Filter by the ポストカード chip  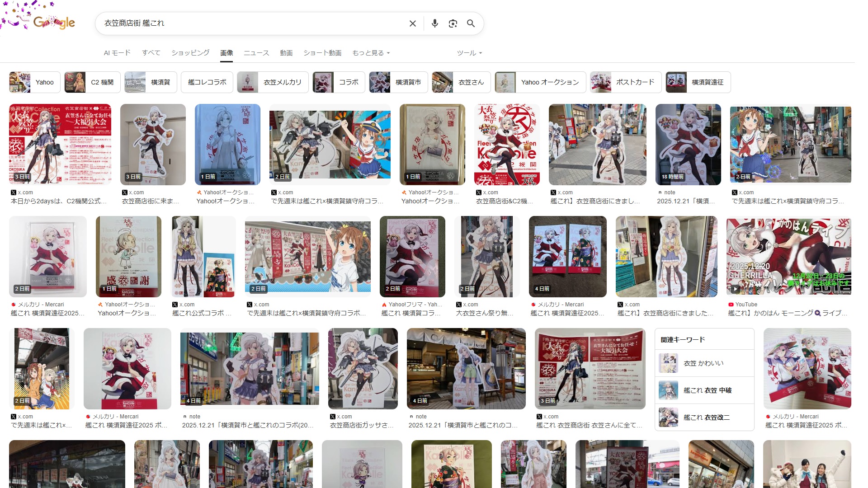coord(626,82)
